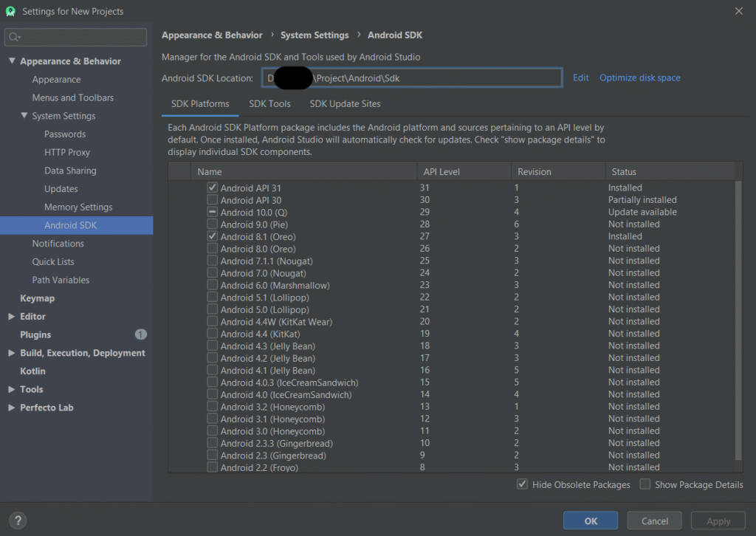Viewport: 756px width, 536px height.
Task: Click the SDK platforms list vertical scrollbar
Action: [738, 320]
